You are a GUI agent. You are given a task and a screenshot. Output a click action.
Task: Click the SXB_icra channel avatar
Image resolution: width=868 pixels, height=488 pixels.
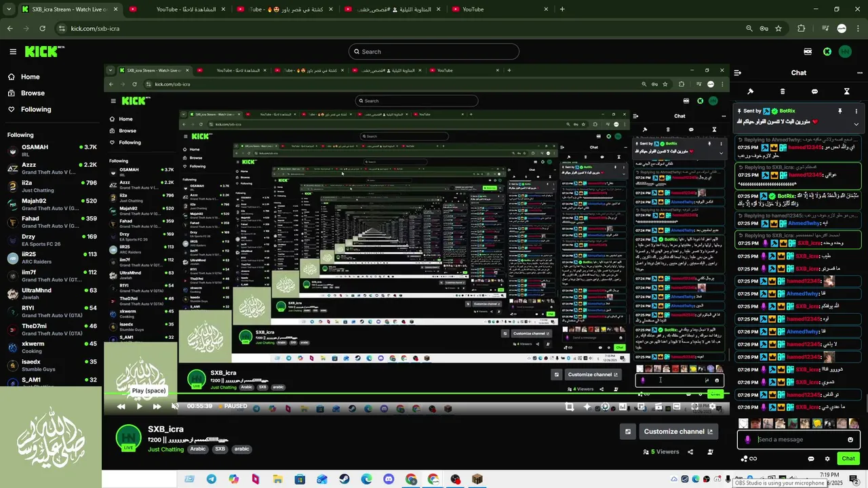(128, 438)
